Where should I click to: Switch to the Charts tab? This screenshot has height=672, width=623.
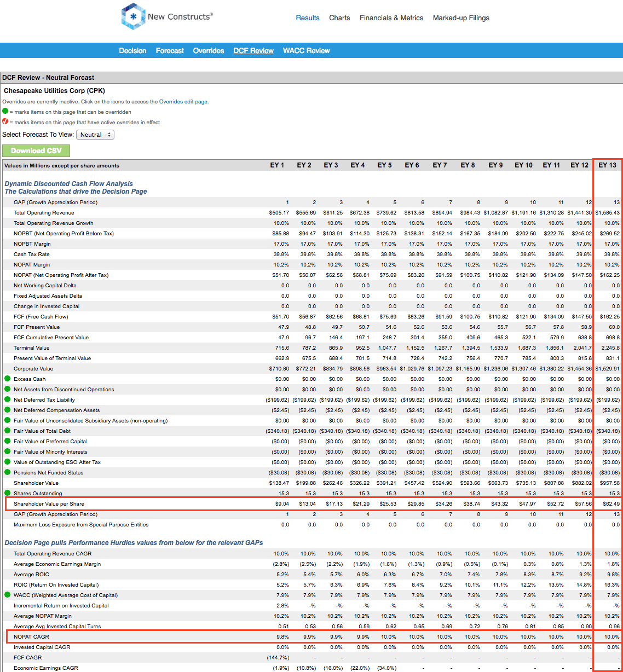pyautogui.click(x=339, y=18)
